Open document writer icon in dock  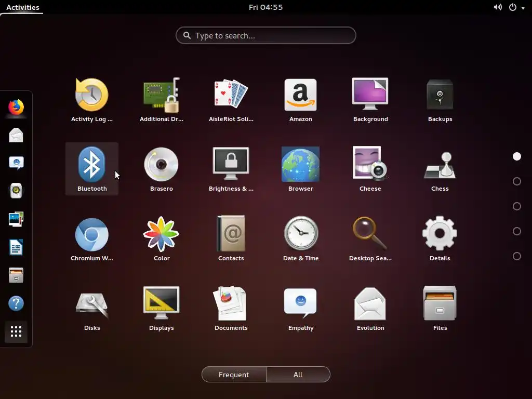tap(16, 247)
